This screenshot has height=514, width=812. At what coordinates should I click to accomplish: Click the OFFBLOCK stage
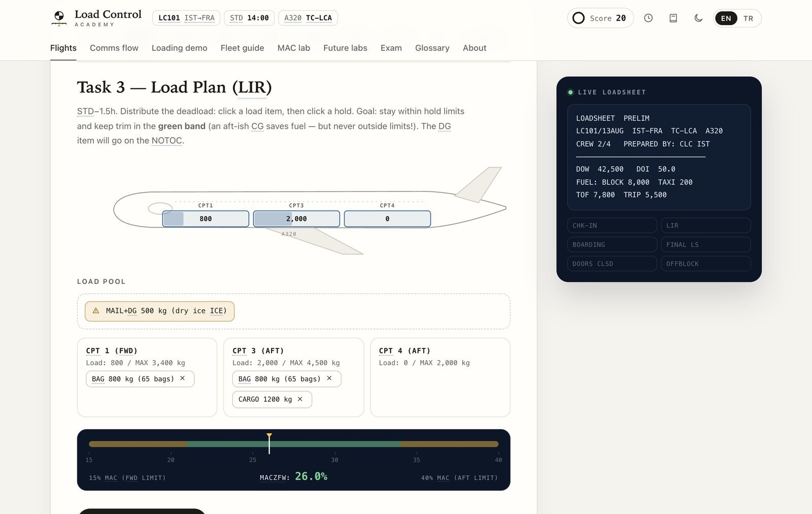[x=705, y=264]
